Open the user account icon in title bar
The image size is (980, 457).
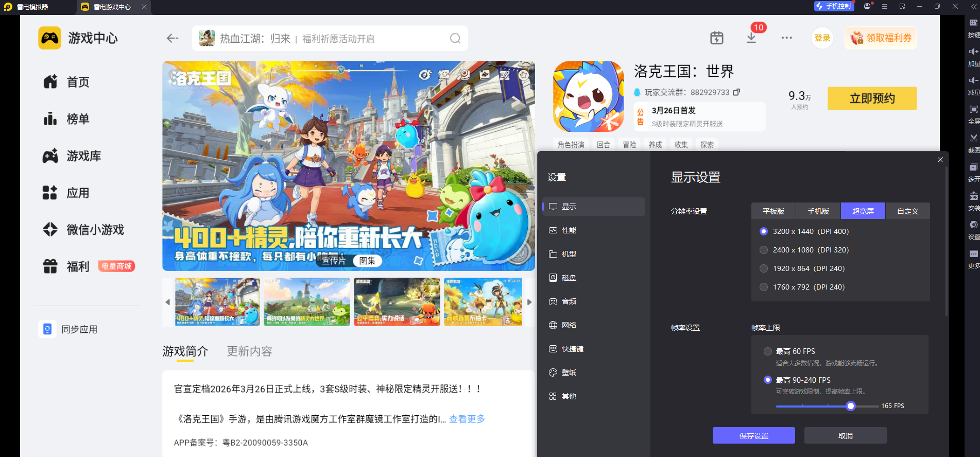tap(868, 6)
